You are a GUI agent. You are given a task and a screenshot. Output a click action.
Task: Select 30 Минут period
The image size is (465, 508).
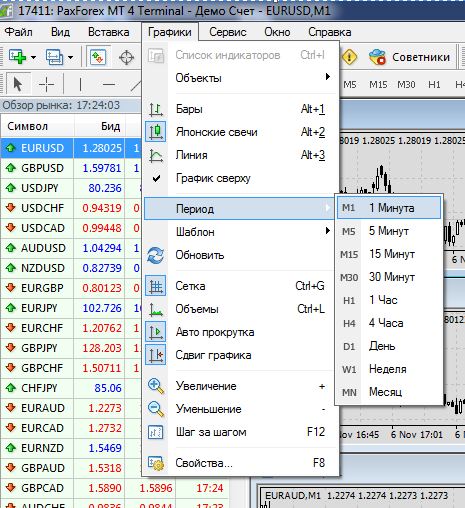click(389, 277)
